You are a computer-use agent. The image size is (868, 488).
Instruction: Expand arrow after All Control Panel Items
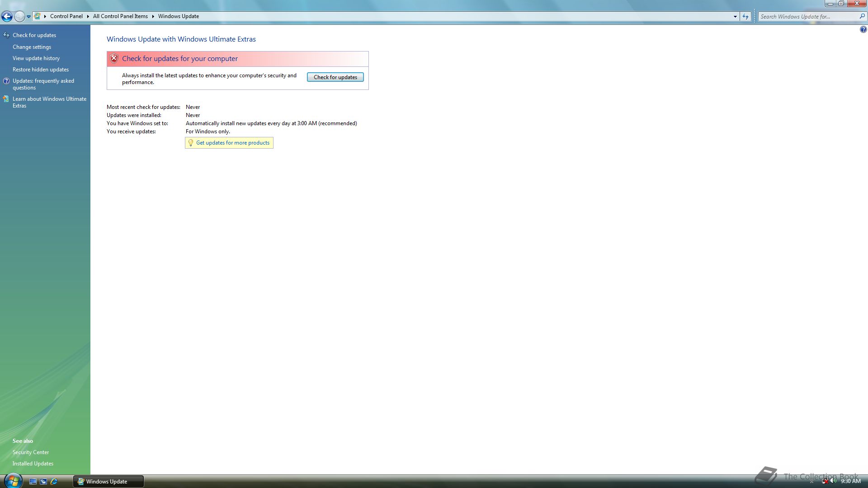[x=153, y=16]
